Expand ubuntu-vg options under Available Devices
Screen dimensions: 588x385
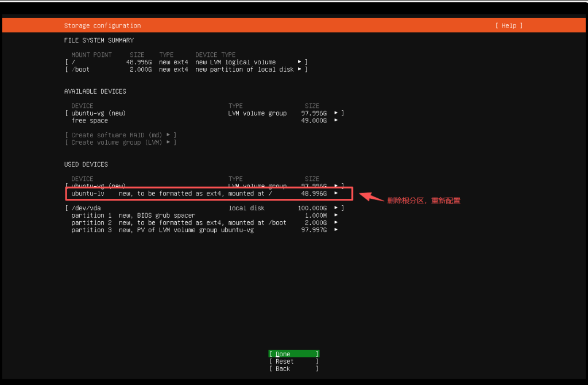336,113
